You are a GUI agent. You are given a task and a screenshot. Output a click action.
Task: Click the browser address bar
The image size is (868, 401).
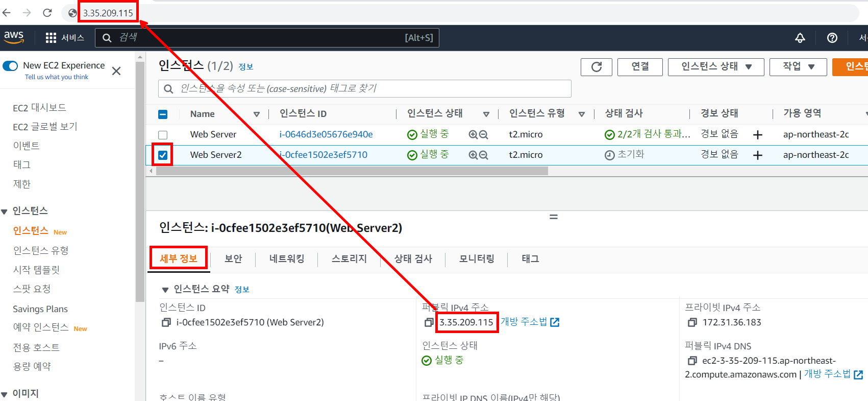(x=459, y=13)
